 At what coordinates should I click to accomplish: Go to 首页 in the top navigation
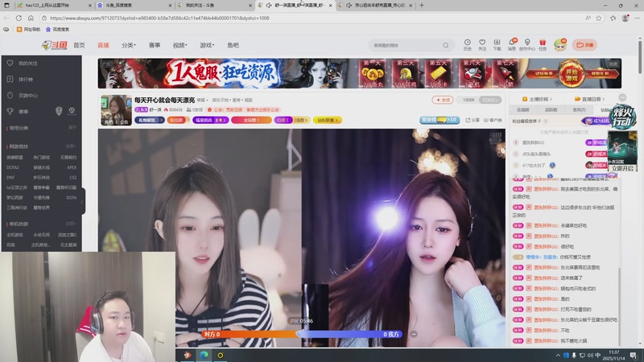(x=79, y=45)
